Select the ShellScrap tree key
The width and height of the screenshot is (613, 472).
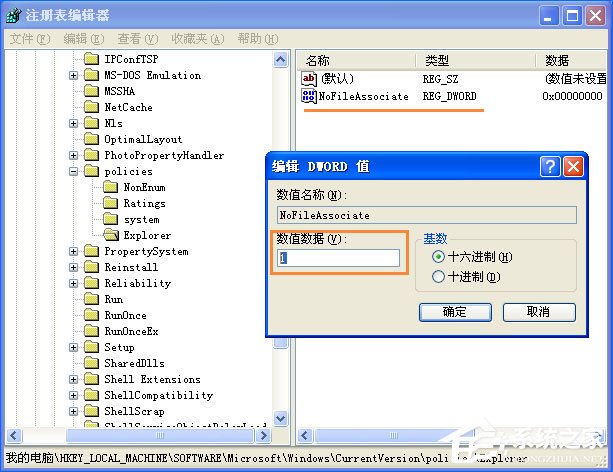coord(134,411)
